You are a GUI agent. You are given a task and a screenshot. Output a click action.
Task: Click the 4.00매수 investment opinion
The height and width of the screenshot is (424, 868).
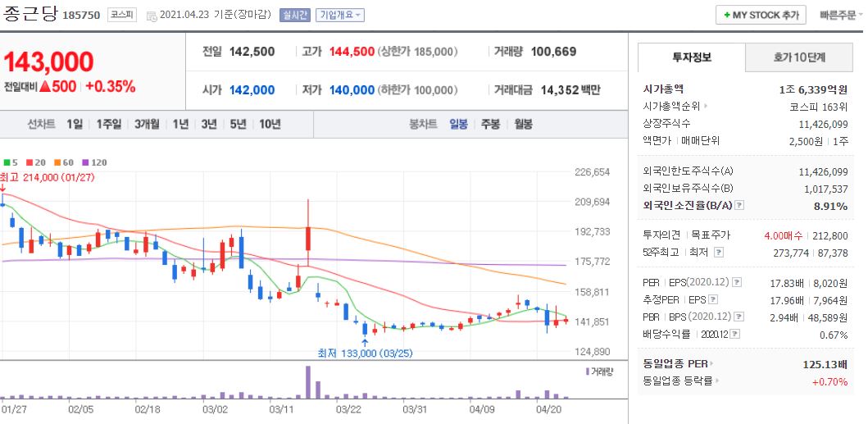(783, 235)
